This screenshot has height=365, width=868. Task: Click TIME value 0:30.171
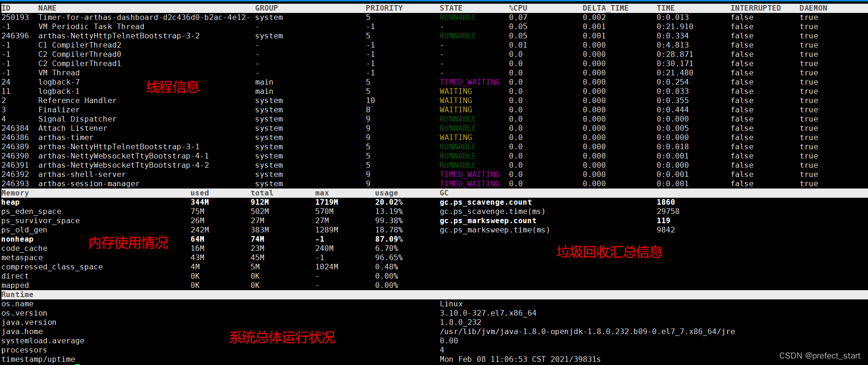(675, 64)
